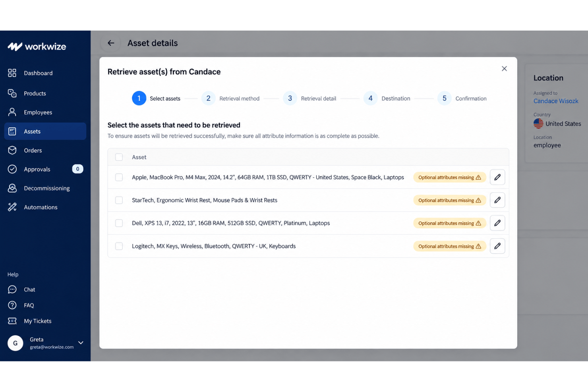Edit the Dell XPS 13 attributes

click(x=497, y=223)
